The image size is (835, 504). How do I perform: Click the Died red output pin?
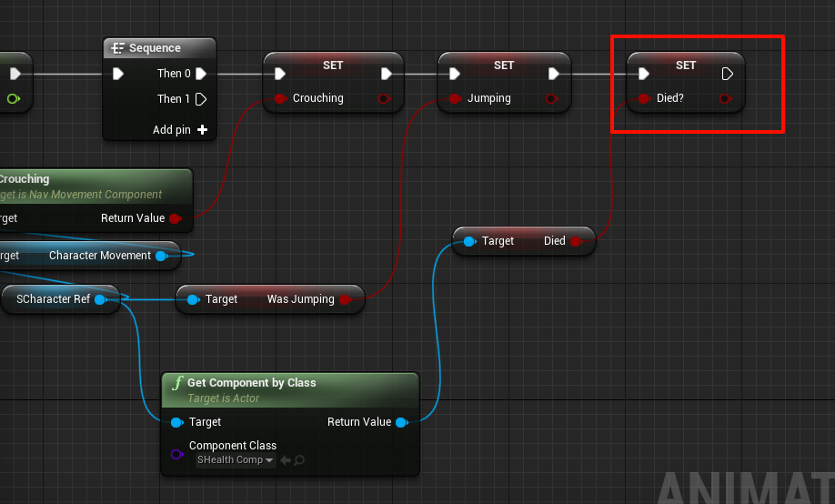tap(576, 241)
